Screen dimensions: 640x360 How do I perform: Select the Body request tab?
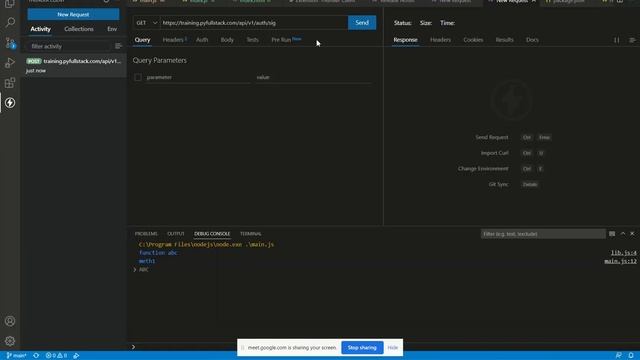(227, 40)
